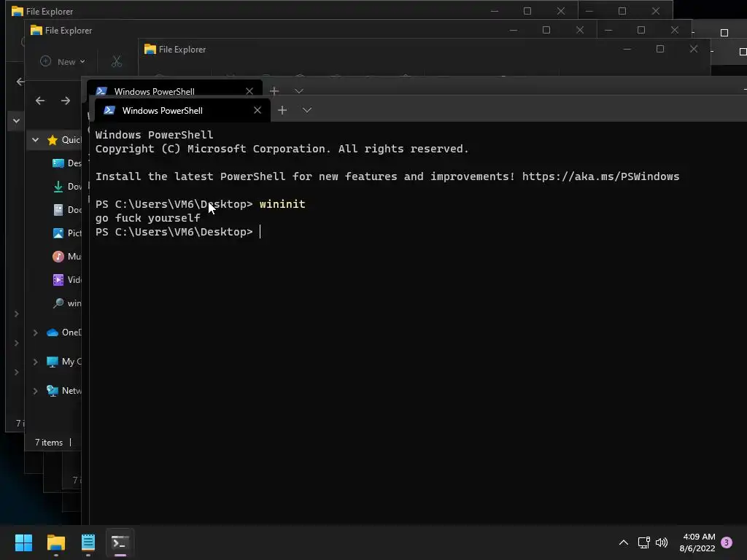Image resolution: width=747 pixels, height=560 pixels.
Task: Select the front Windows PowerShell tab
Action: click(x=182, y=111)
